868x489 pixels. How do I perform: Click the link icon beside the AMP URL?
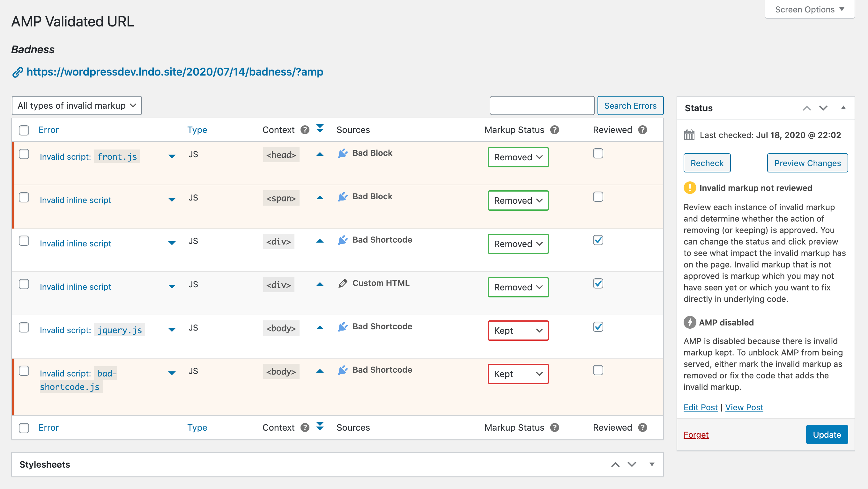(17, 72)
